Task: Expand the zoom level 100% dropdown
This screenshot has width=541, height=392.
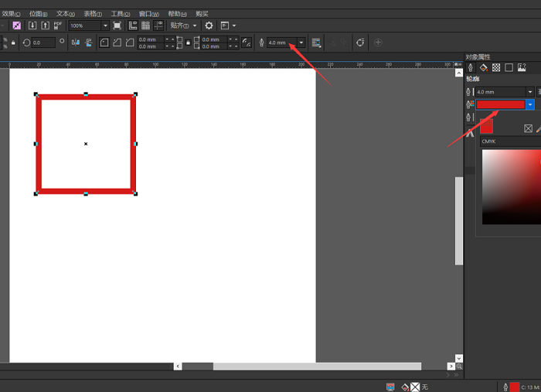Action: click(105, 26)
